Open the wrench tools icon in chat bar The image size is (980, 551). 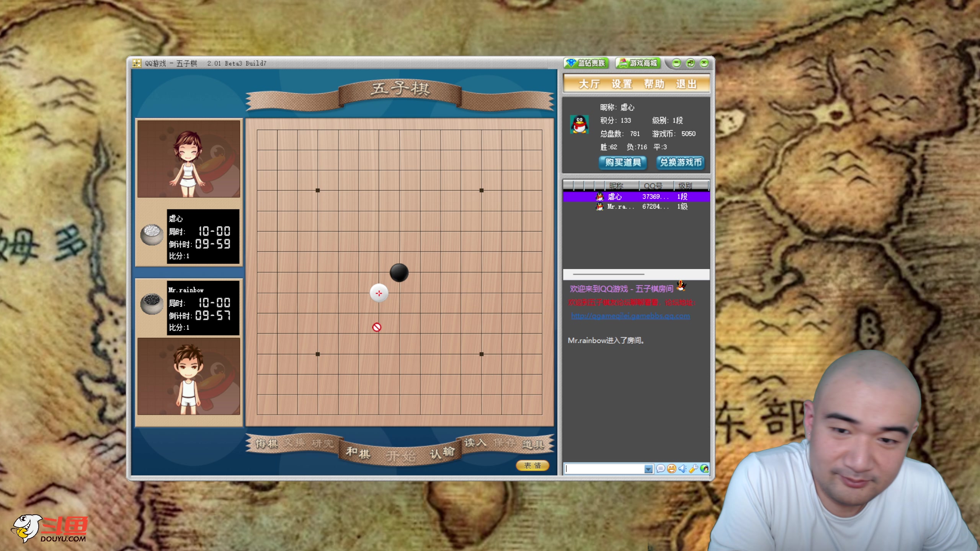coord(693,469)
